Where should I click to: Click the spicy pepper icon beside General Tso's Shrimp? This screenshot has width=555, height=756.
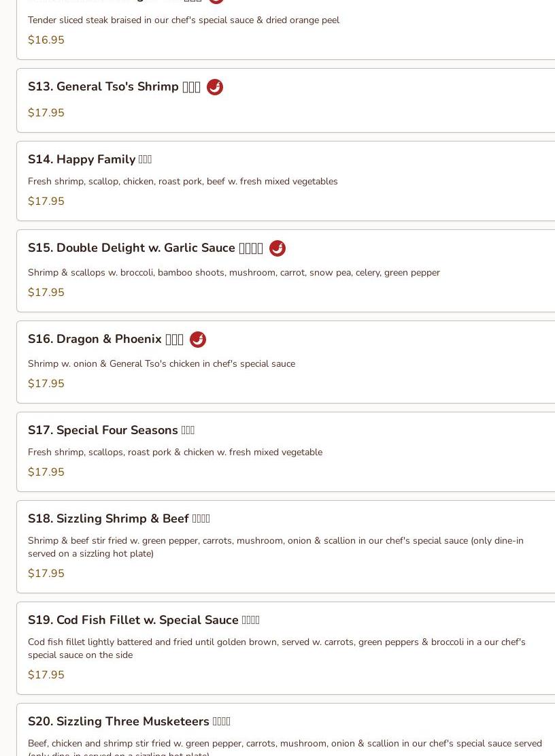tap(215, 87)
